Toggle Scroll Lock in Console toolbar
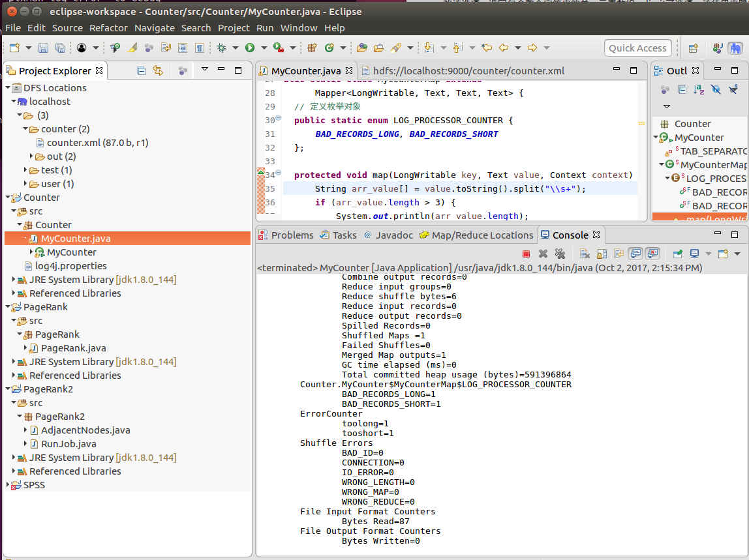The image size is (749, 560). [602, 254]
